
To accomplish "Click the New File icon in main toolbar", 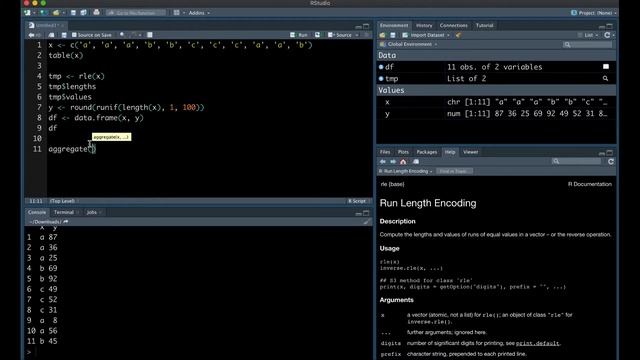I will coord(28,13).
